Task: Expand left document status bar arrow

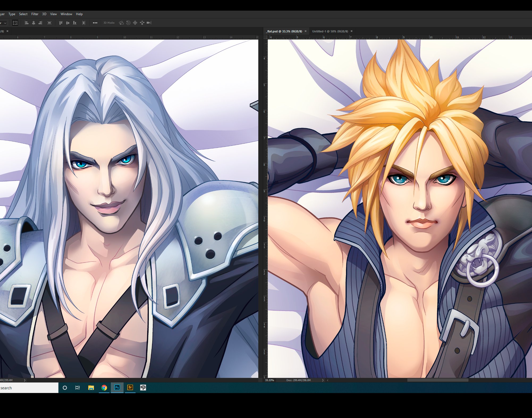Action: 25,380
